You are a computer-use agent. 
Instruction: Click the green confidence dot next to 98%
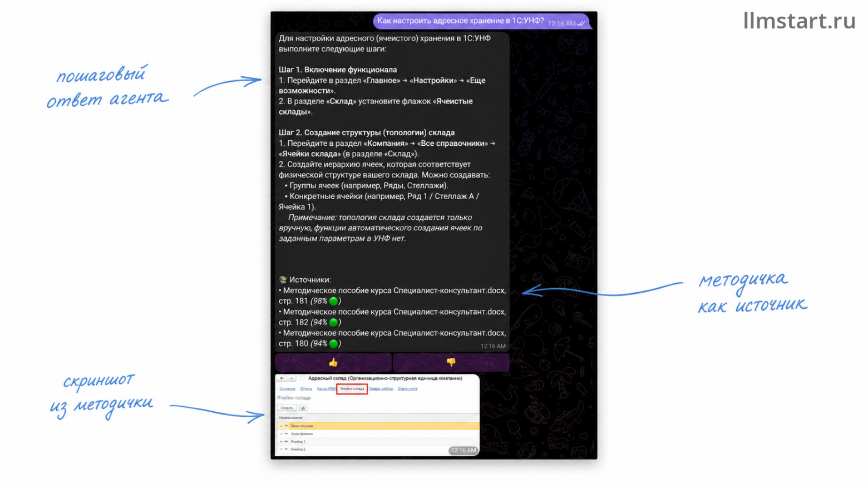[x=334, y=301]
